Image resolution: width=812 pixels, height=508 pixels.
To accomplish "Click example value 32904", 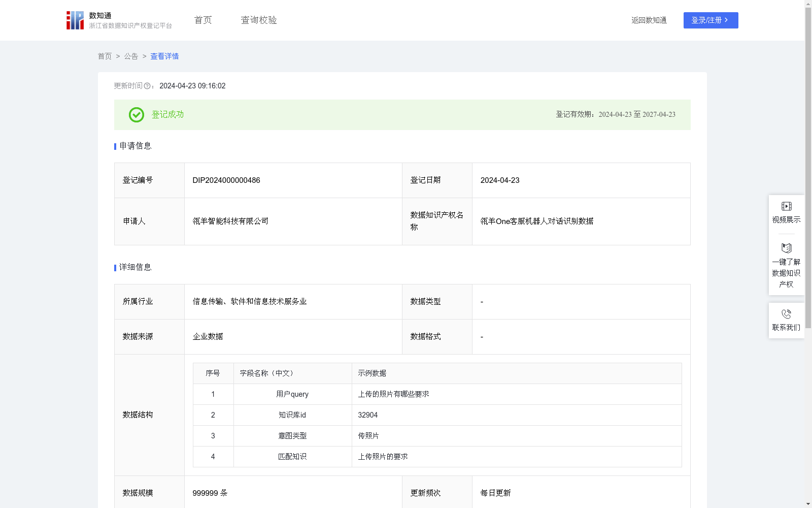I will point(368,415).
